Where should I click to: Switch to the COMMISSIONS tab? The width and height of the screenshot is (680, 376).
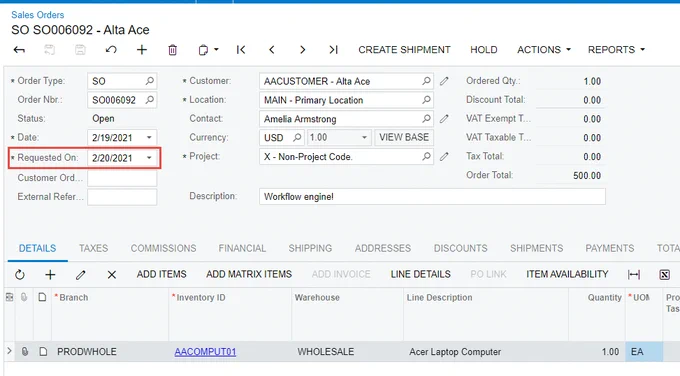[163, 248]
